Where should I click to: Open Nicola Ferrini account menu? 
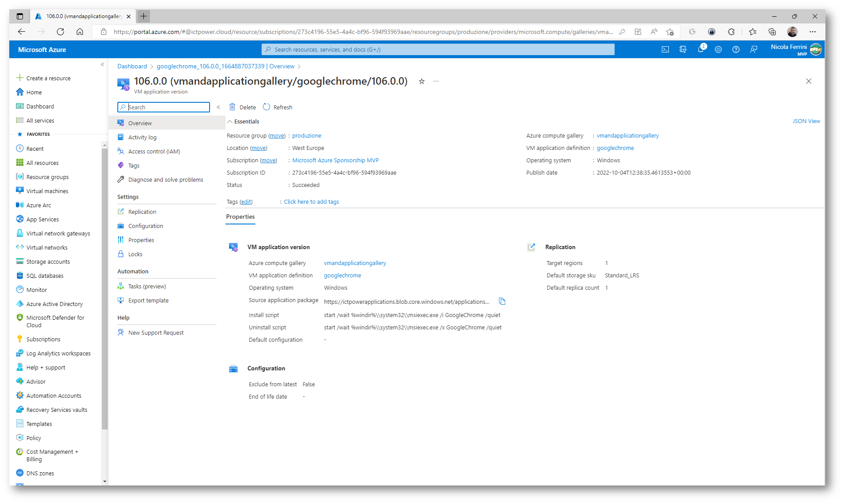(x=796, y=49)
